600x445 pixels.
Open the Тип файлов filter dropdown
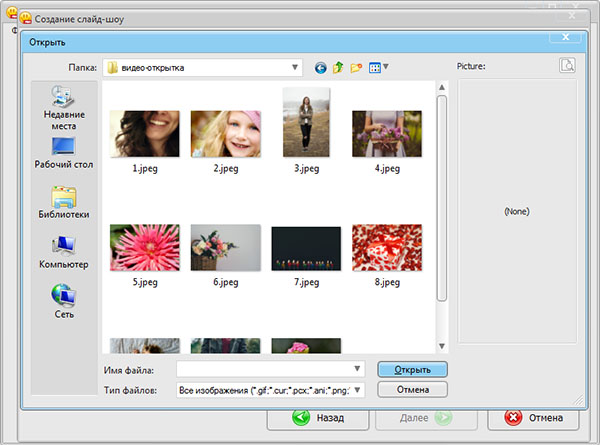coord(358,389)
